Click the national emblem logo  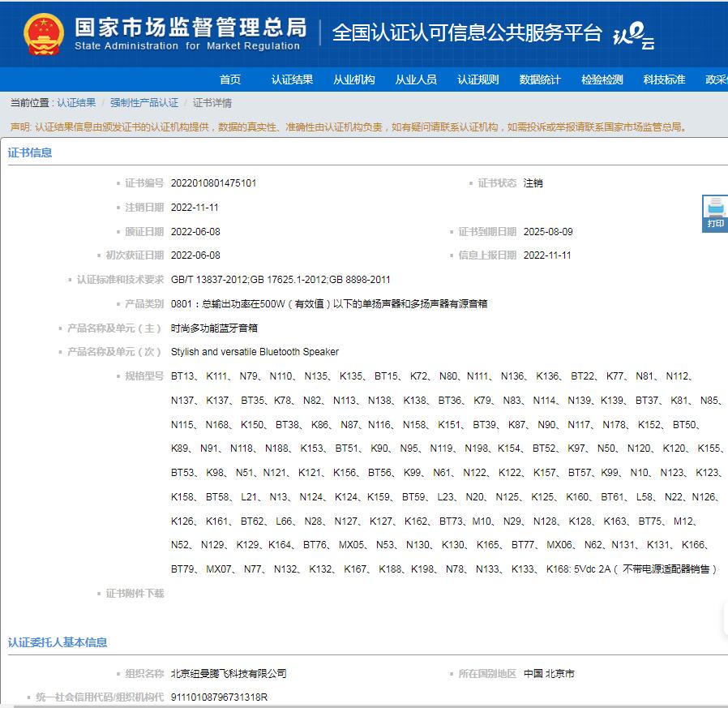click(x=44, y=34)
